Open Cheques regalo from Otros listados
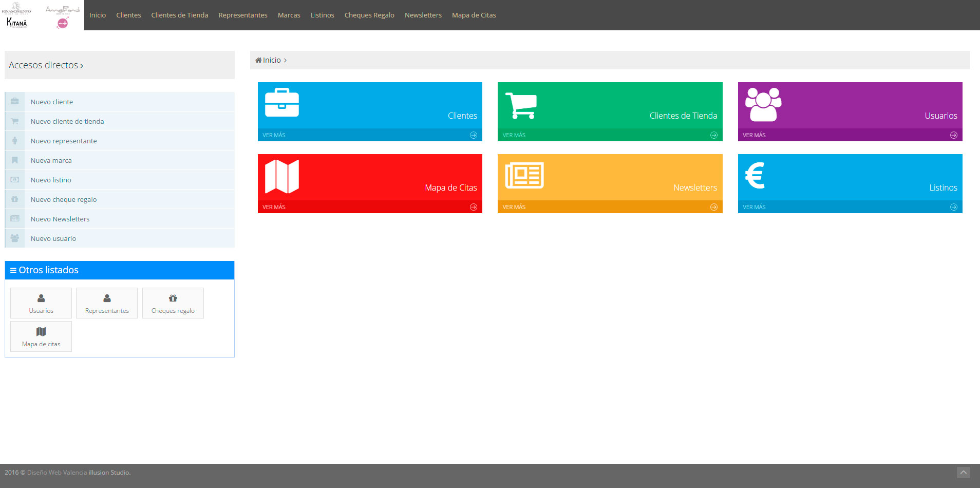This screenshot has height=488, width=980. (x=173, y=303)
